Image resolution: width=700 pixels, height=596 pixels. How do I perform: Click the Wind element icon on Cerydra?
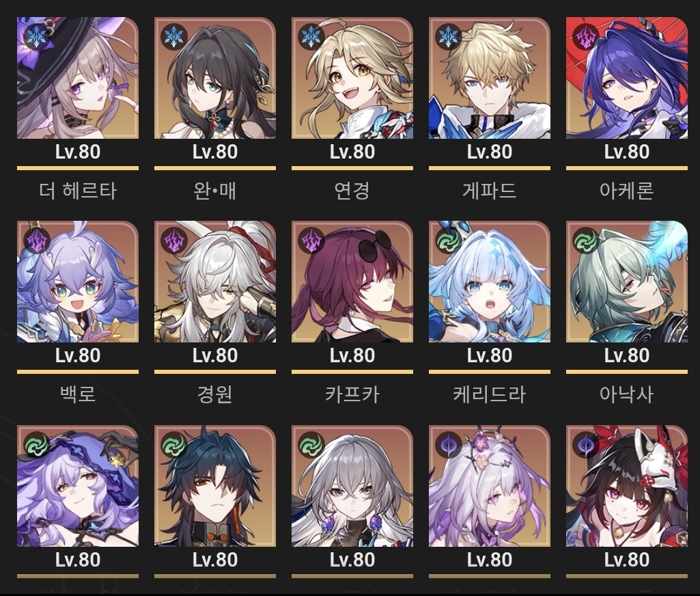[448, 241]
